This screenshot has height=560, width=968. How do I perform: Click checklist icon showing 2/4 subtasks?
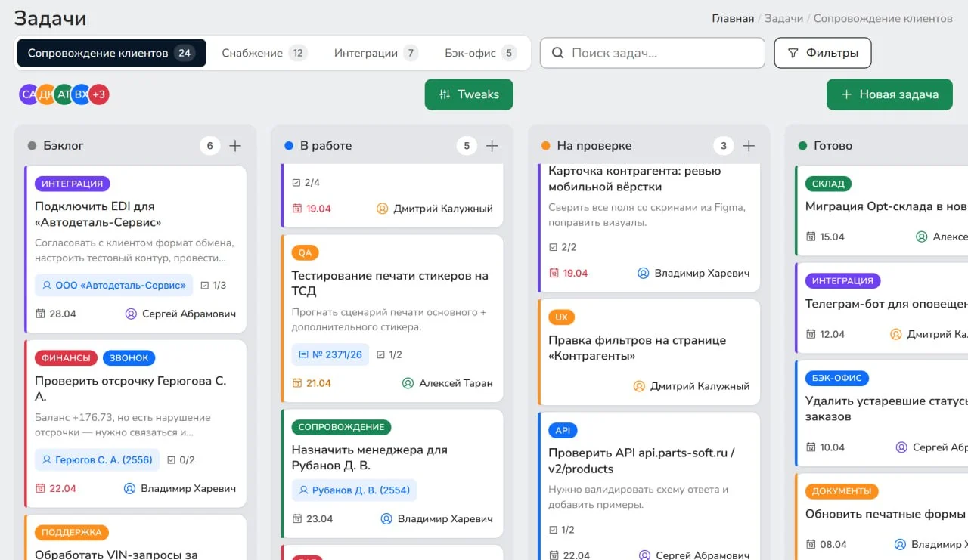(296, 183)
